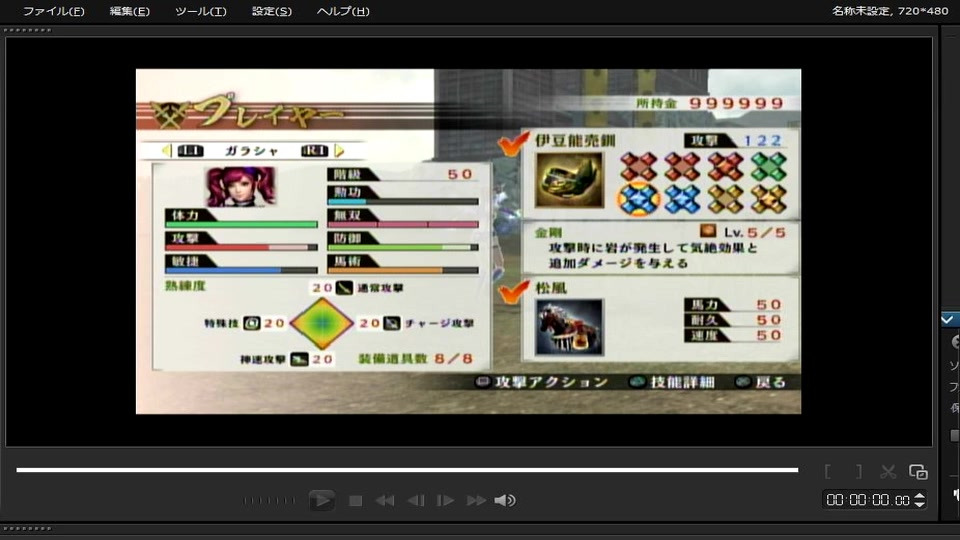
Task: Jump to start with rewind button
Action: 384,501
